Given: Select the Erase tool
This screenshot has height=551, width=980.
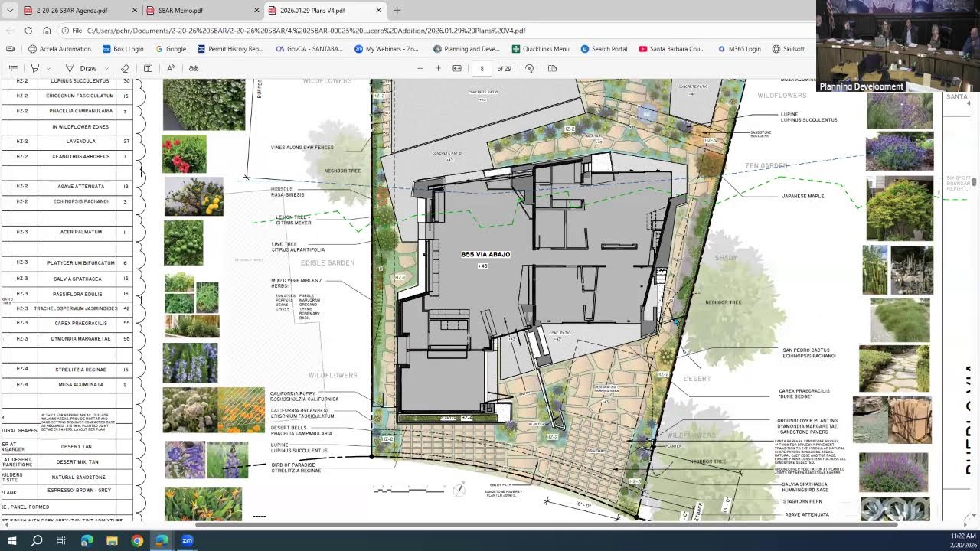Looking at the screenshot, I should pos(126,68).
